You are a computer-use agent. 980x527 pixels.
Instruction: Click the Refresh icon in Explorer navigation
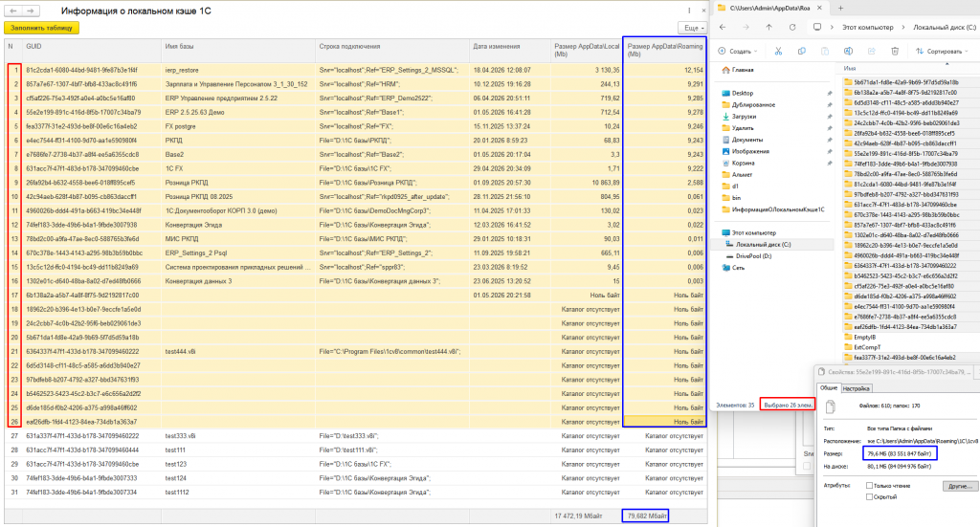pyautogui.click(x=792, y=28)
